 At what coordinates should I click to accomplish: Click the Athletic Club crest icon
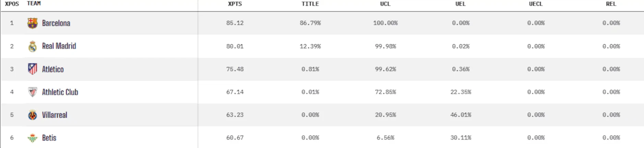[33, 92]
